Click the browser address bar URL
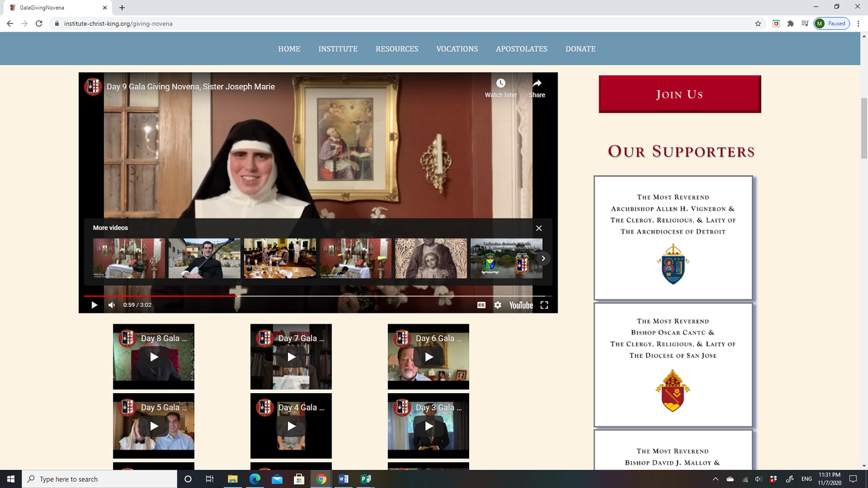The width and height of the screenshot is (868, 488). point(118,23)
